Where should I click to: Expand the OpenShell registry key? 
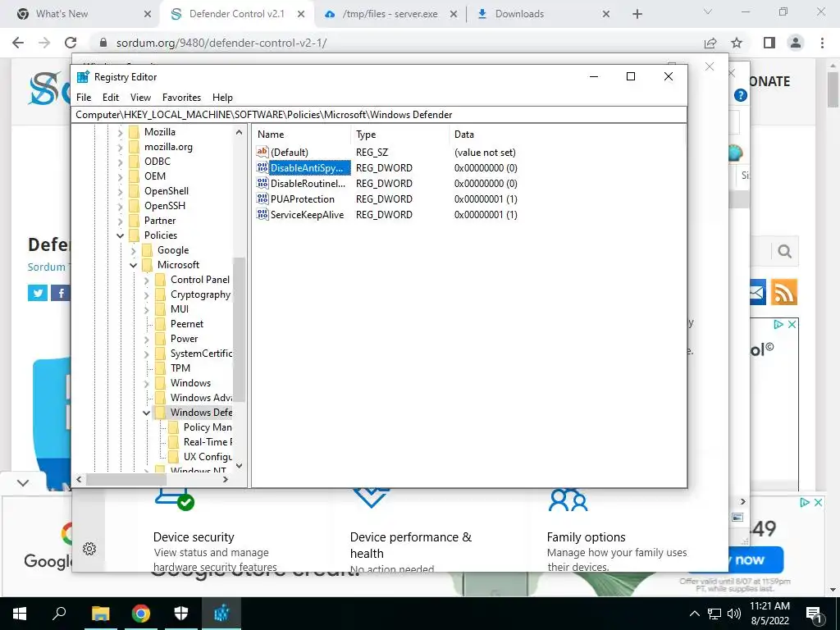tap(120, 191)
